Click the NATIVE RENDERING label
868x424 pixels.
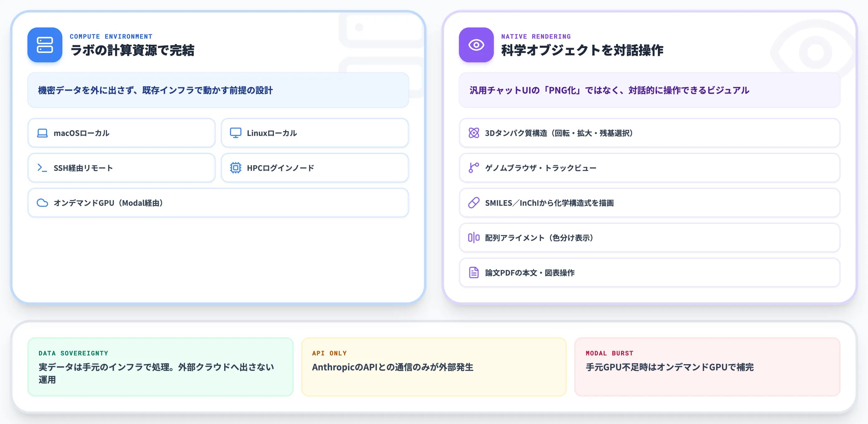point(536,36)
